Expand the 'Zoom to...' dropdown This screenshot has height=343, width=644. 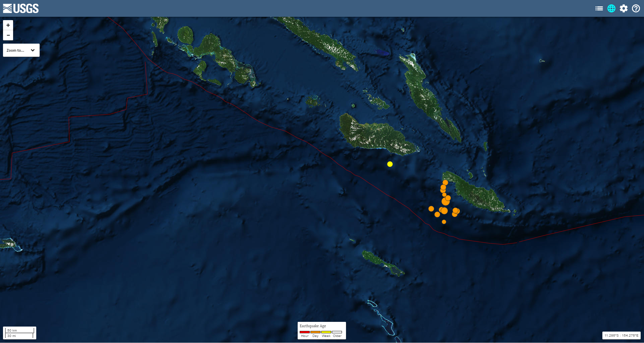[x=21, y=50]
